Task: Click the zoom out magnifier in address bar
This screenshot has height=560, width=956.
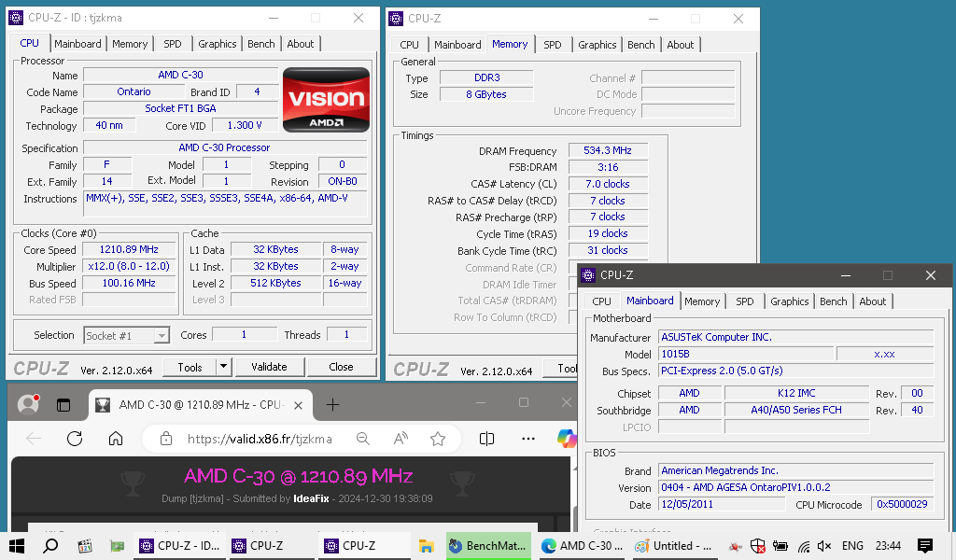Action: point(363,439)
